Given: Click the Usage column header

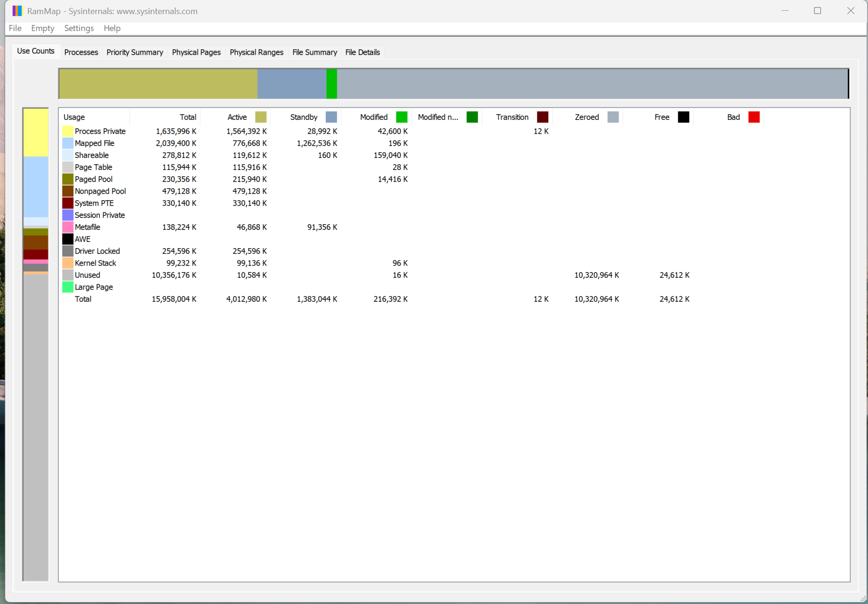Looking at the screenshot, I should click(x=73, y=117).
